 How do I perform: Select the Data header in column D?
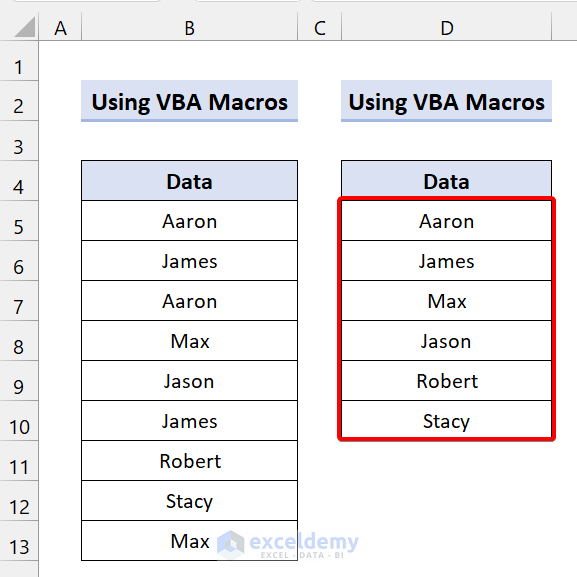coord(446,181)
